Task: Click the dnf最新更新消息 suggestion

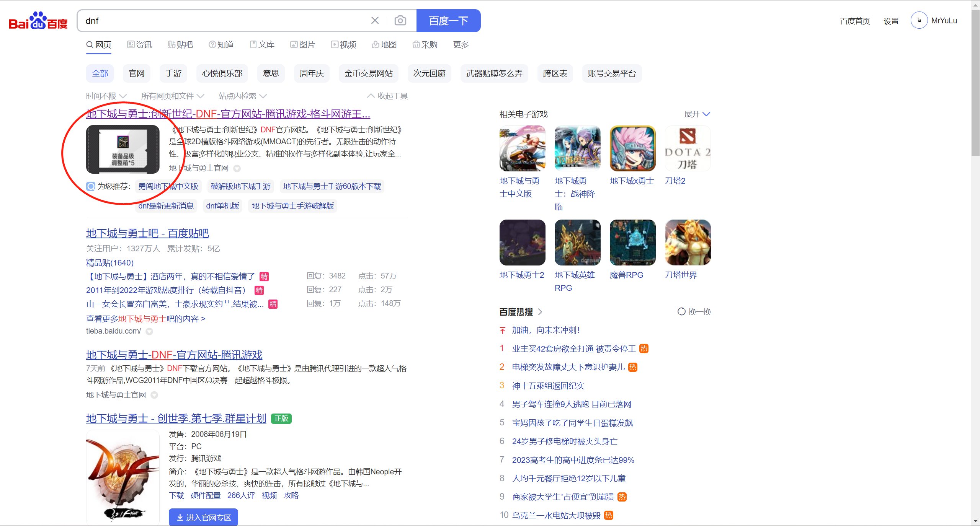Action: 166,206
